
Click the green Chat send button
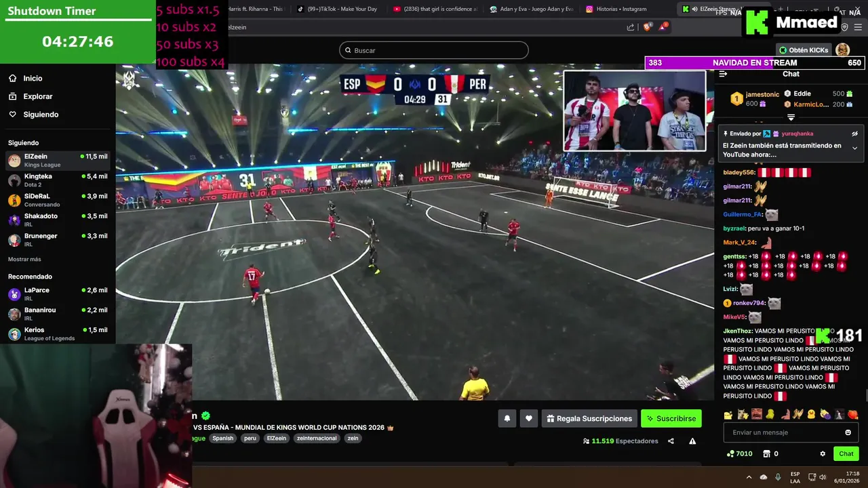click(846, 454)
